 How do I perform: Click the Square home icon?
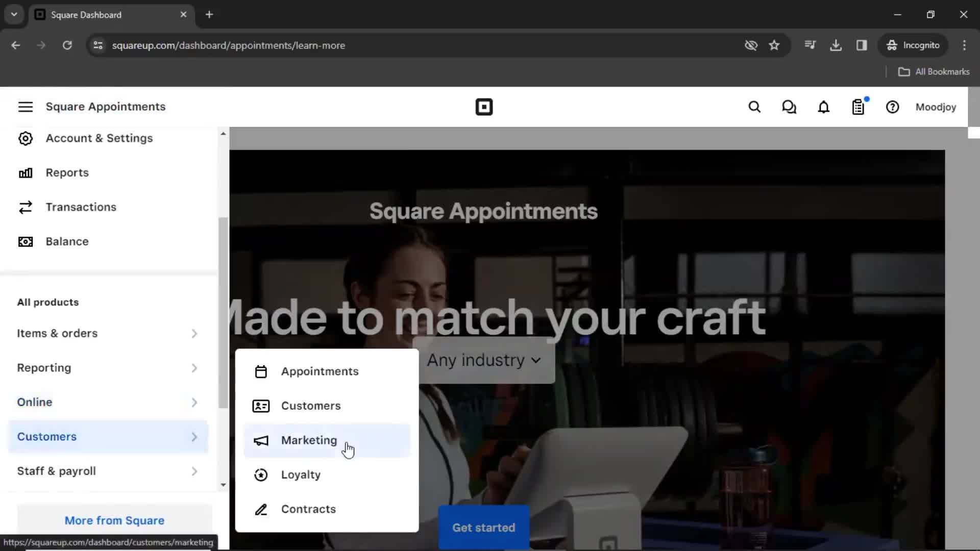(x=484, y=107)
